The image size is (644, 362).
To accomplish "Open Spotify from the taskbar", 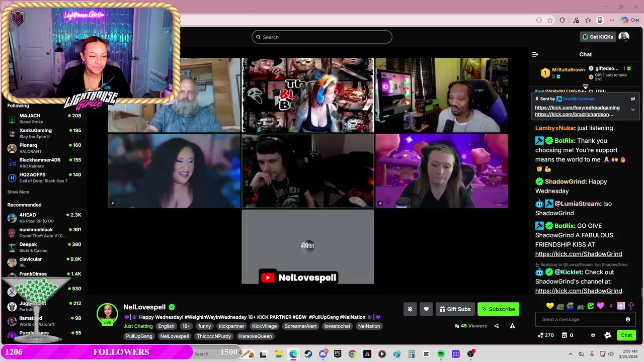I will point(441,354).
